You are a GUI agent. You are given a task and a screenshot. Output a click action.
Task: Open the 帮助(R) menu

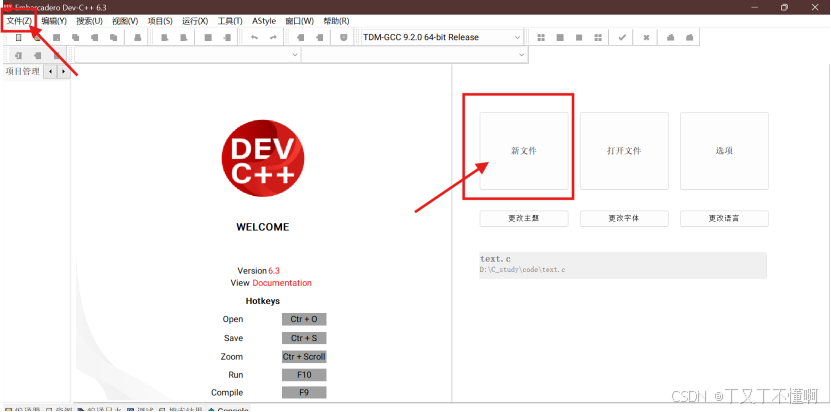(x=336, y=21)
